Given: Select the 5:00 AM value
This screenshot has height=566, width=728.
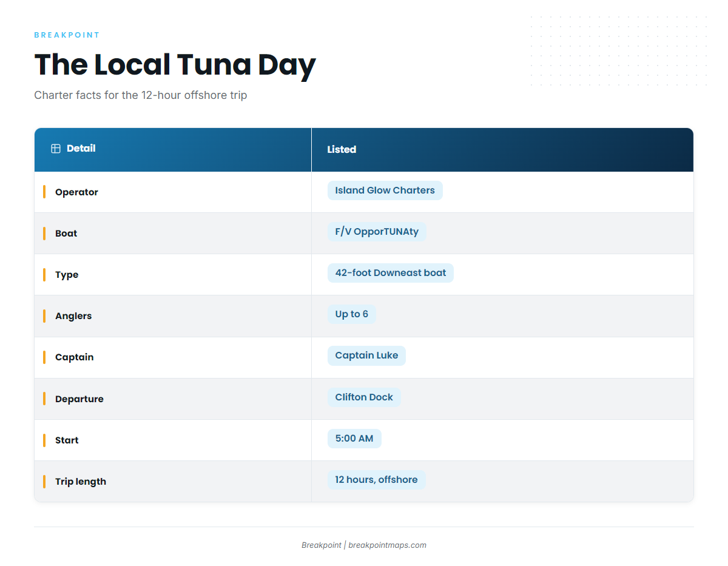Looking at the screenshot, I should [x=354, y=439].
